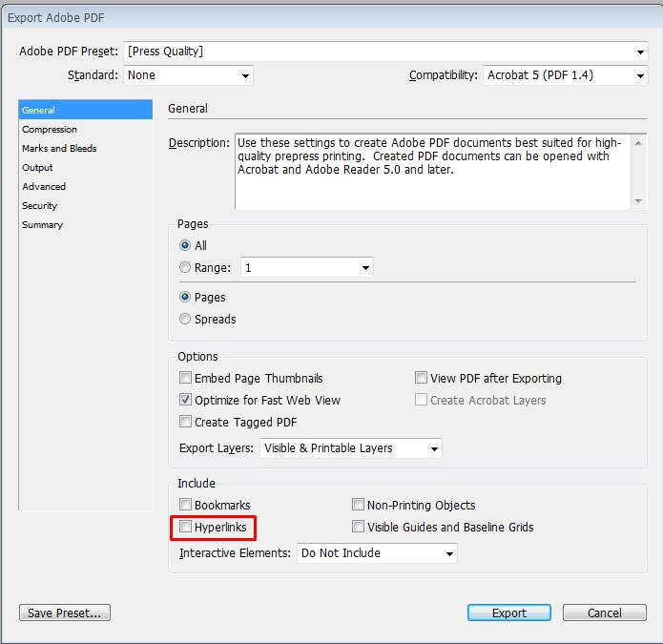Enable the Bookmarks checkbox
663x644 pixels.
coord(185,504)
